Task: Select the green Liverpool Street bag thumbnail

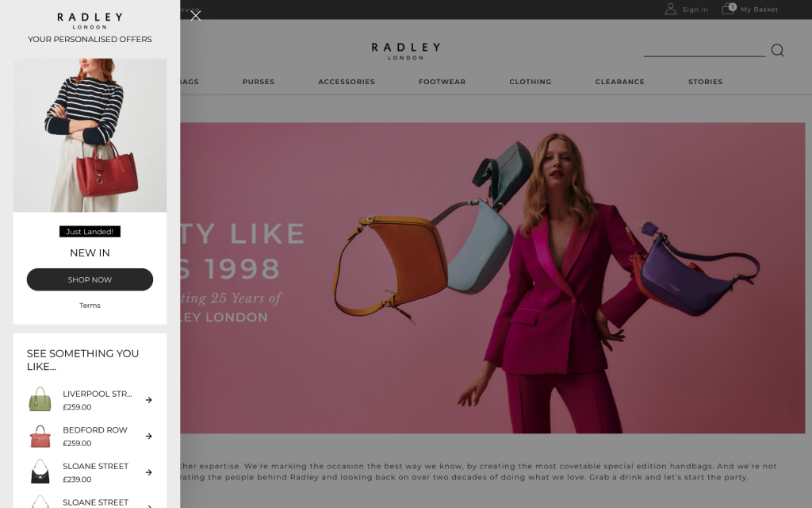Action: 40,399
